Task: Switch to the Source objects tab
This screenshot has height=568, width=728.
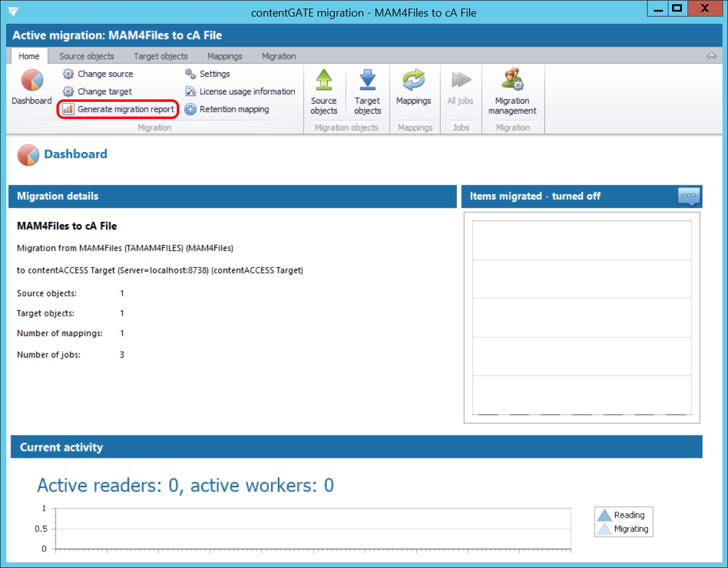Action: click(87, 56)
